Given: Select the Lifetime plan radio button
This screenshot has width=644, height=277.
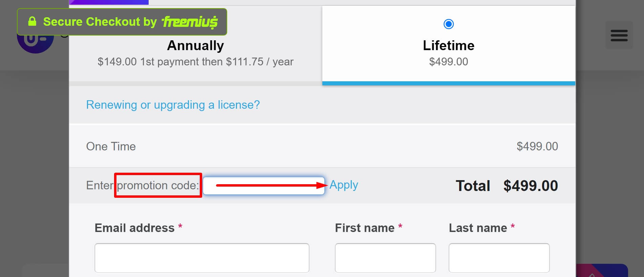Looking at the screenshot, I should click(448, 24).
